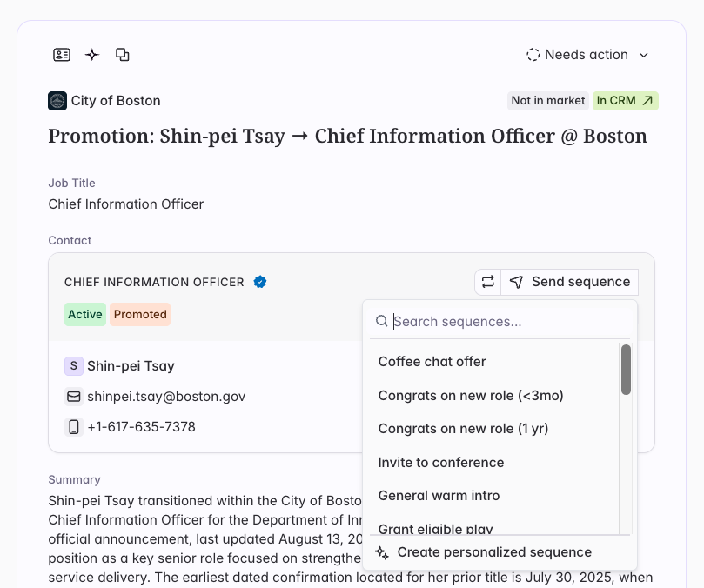This screenshot has width=704, height=588.
Task: Click the S avatar for Shin-pei Tsay
Action: coord(74,366)
